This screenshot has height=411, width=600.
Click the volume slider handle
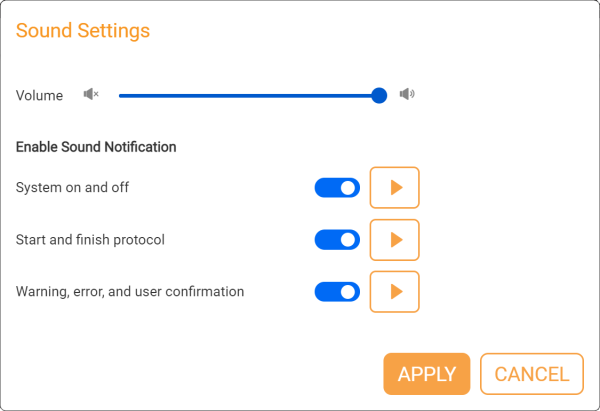(379, 95)
